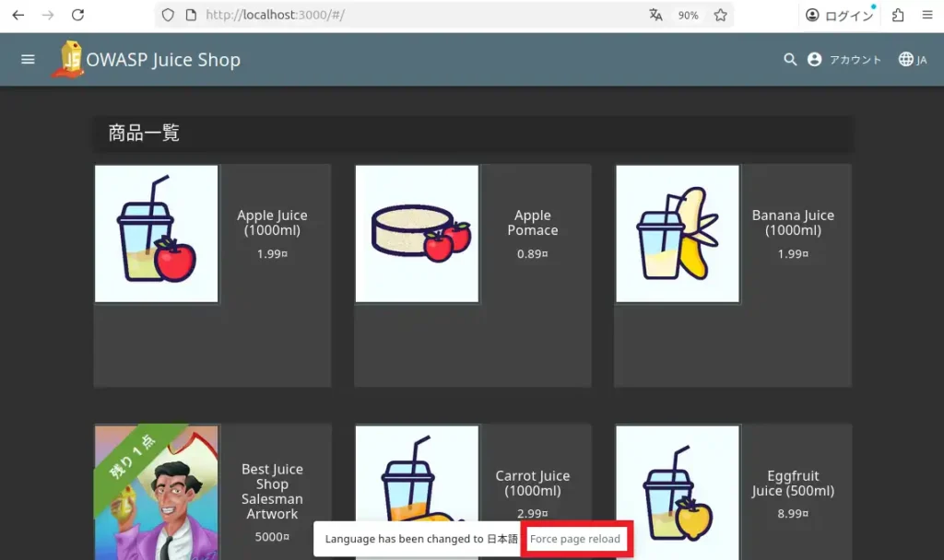Expand the JA language selector

point(913,60)
